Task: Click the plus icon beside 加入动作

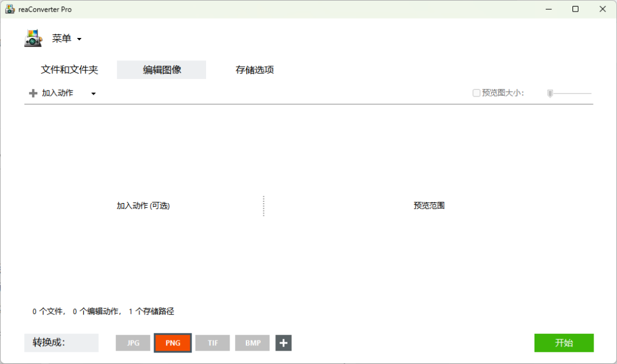Action: (33, 93)
